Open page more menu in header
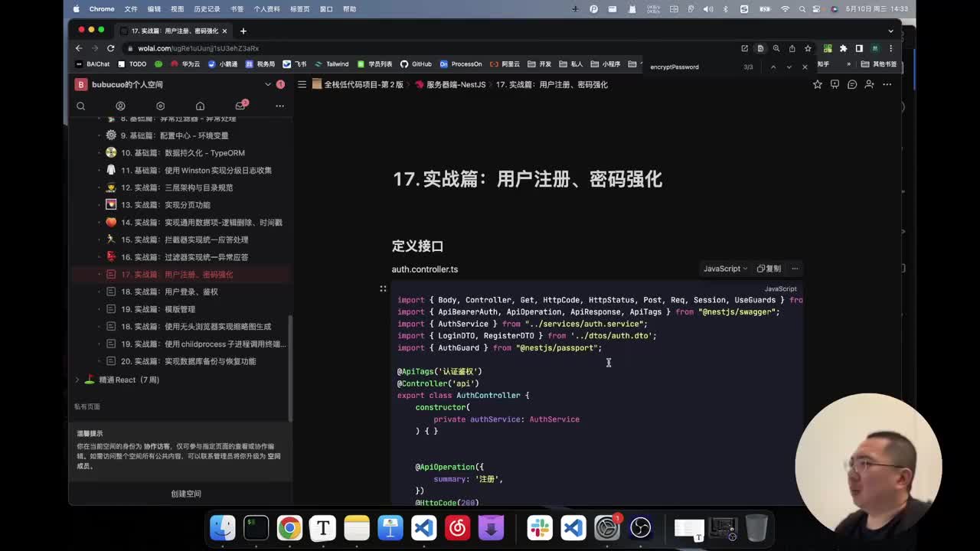The image size is (980, 551). point(887,84)
